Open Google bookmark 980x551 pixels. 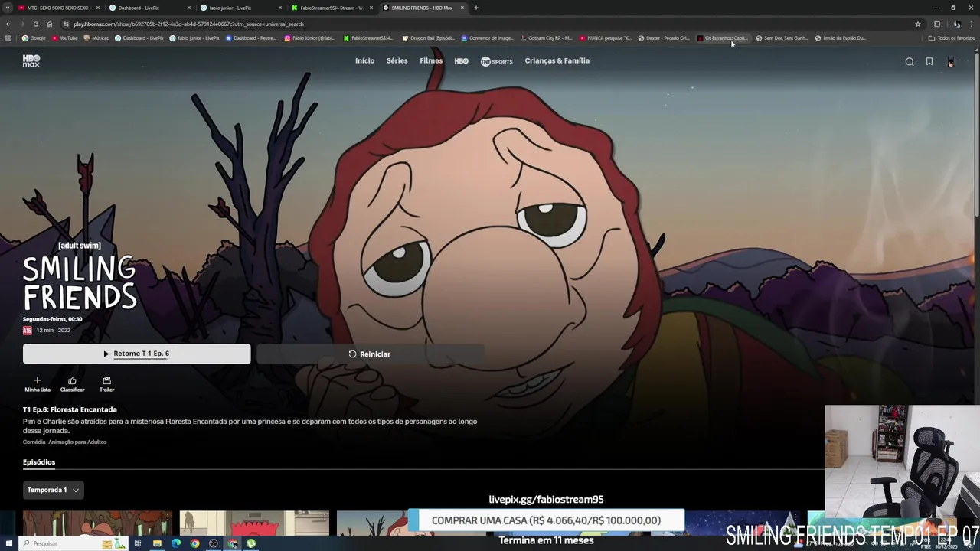pyautogui.click(x=34, y=38)
